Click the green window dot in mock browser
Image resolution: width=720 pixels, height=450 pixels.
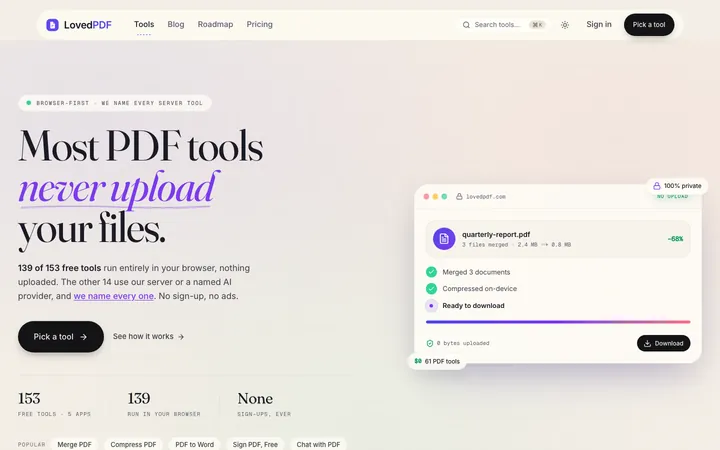click(x=444, y=197)
